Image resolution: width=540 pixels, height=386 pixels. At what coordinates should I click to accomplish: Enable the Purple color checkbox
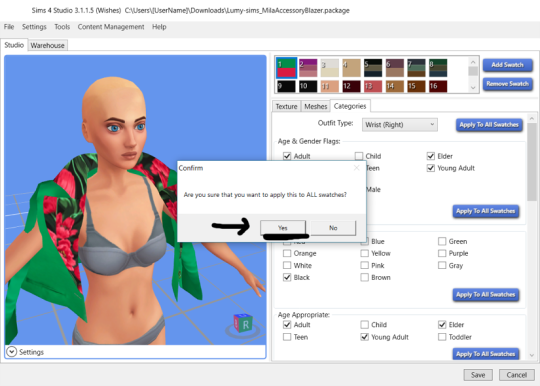point(442,253)
